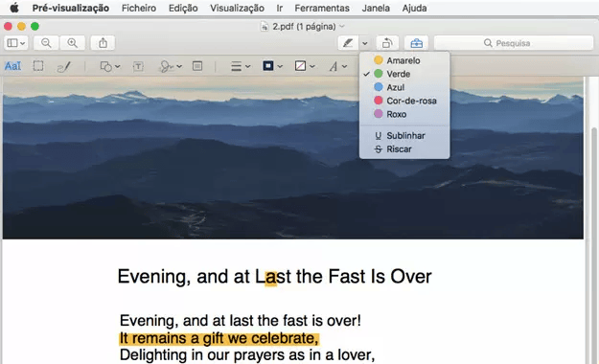Open the text style A dropdown

(x=337, y=66)
